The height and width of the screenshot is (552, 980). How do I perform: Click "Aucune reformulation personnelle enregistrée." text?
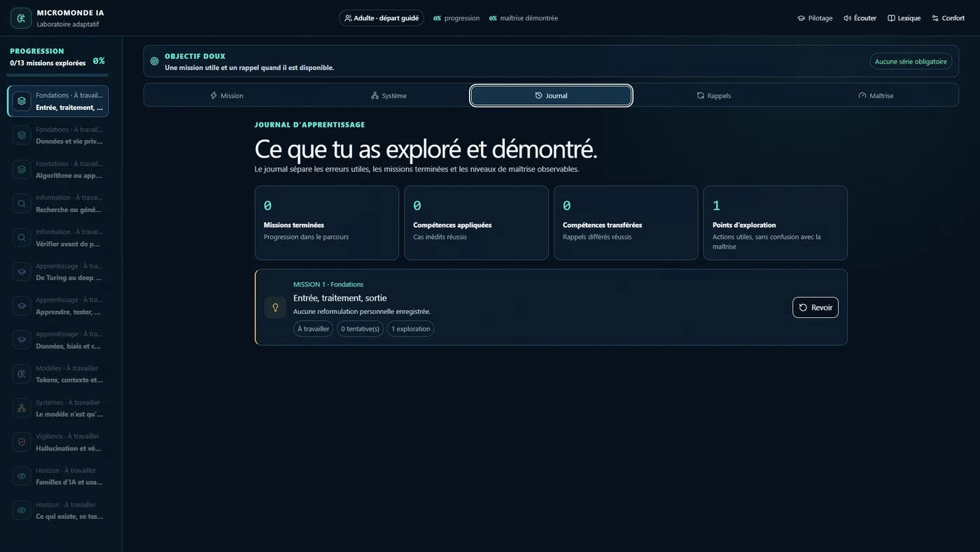point(362,312)
